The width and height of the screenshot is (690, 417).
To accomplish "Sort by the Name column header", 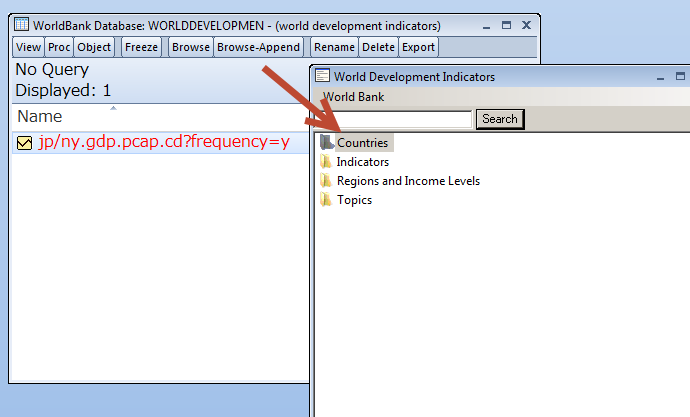I will (x=40, y=117).
